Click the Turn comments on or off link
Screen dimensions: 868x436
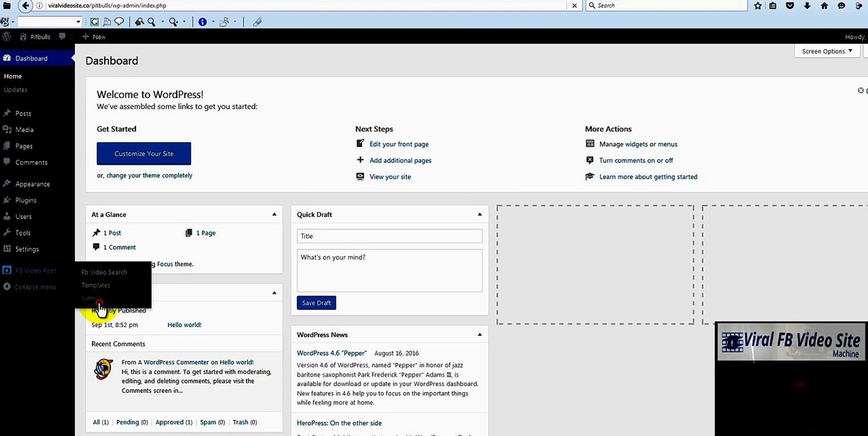(636, 160)
